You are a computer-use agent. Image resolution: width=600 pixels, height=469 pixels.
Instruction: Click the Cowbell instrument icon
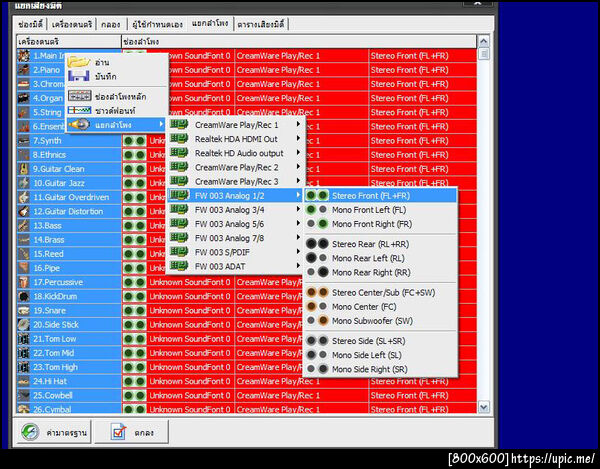[24, 396]
